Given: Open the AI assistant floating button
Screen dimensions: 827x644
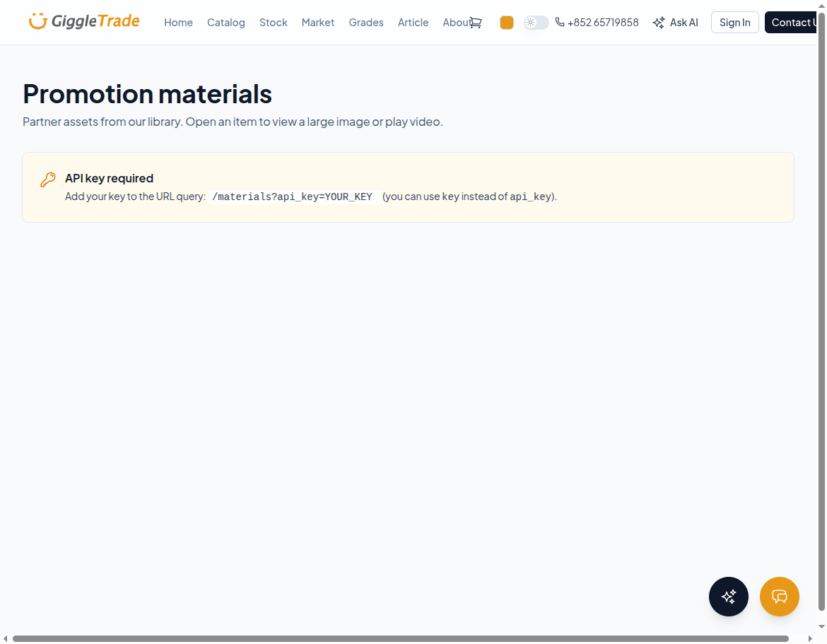Looking at the screenshot, I should coord(728,596).
